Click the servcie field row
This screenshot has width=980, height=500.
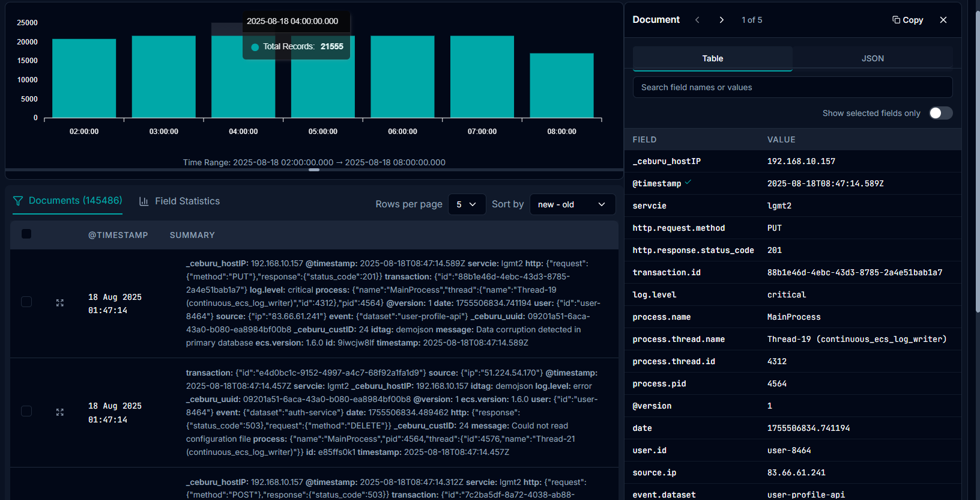[793, 206]
